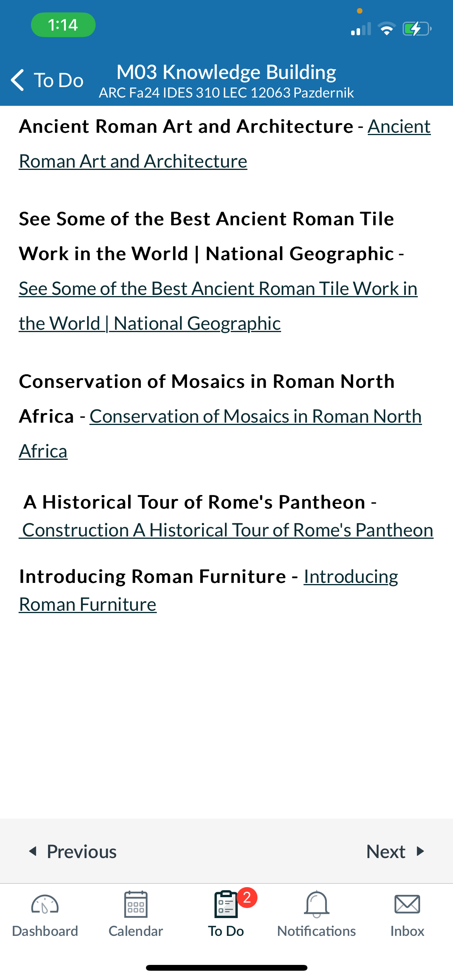
Task: Tap the green 1:14 time pill
Action: point(63,25)
